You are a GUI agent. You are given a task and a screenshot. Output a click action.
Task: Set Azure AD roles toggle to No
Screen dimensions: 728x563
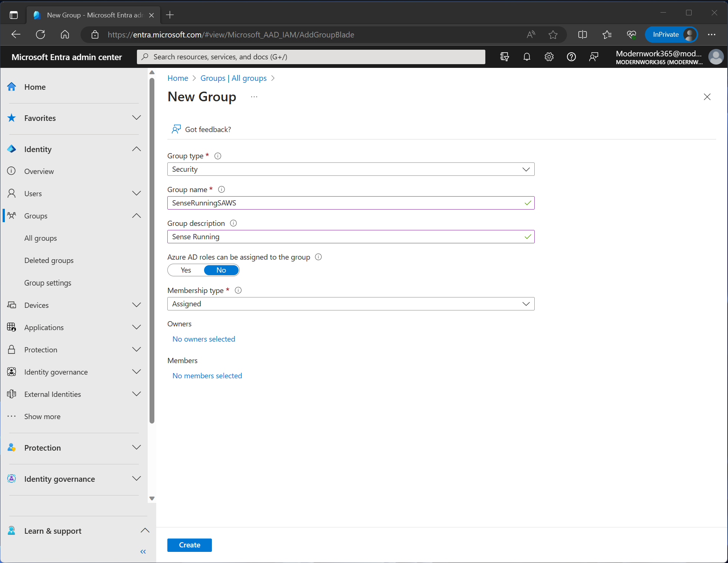tap(221, 270)
